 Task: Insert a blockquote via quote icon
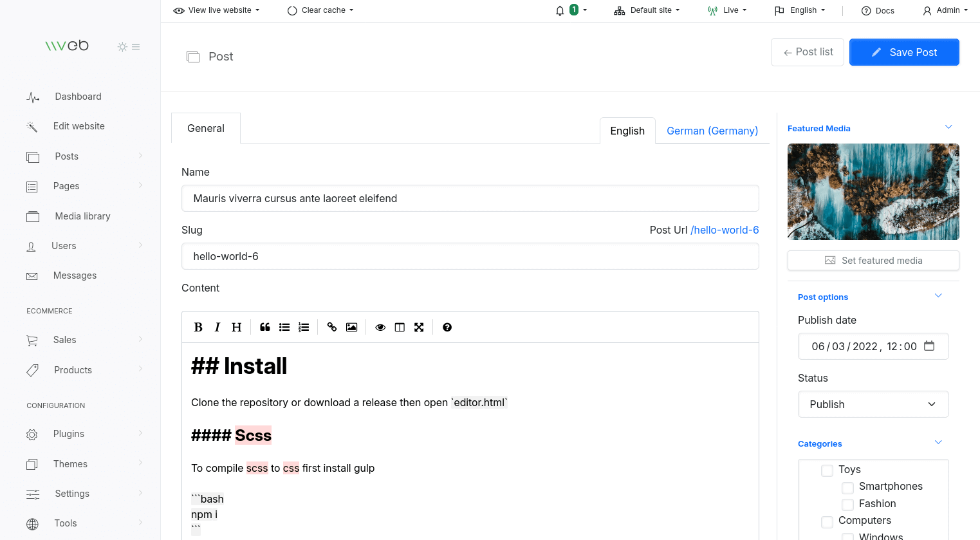[265, 328]
